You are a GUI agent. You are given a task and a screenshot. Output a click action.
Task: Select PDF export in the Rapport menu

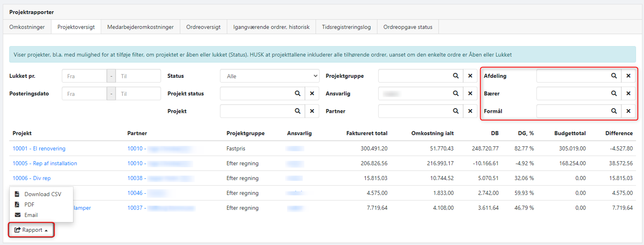(x=29, y=205)
